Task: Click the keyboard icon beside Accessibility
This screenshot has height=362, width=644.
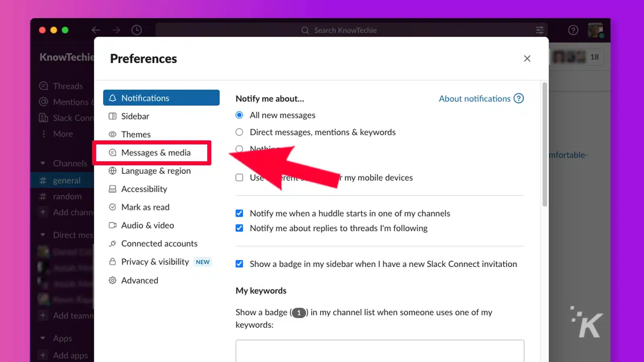Action: coord(113,189)
